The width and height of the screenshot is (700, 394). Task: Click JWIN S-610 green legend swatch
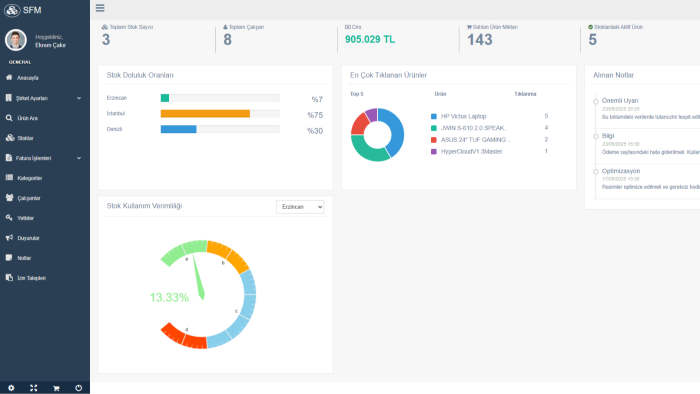(x=433, y=128)
